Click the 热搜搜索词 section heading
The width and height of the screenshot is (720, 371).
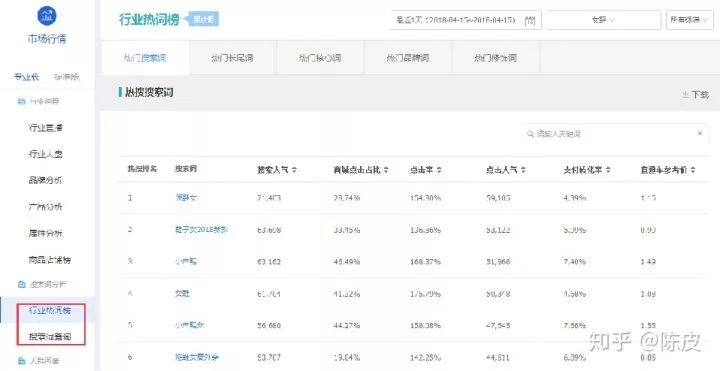click(149, 92)
